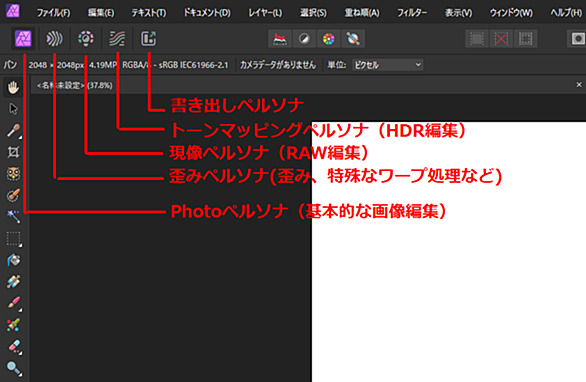Apply Auto Colors from the toolbar
This screenshot has width=586, height=382.
329,39
